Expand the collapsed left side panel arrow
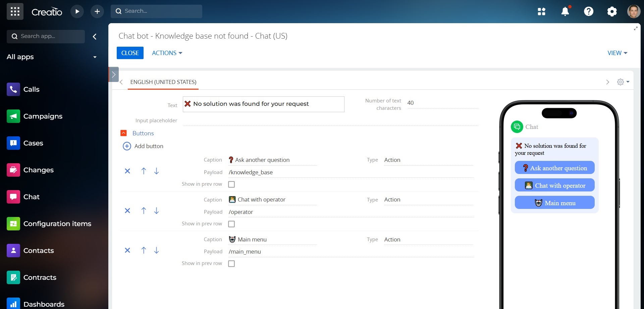Image resolution: width=644 pixels, height=309 pixels. (x=113, y=75)
